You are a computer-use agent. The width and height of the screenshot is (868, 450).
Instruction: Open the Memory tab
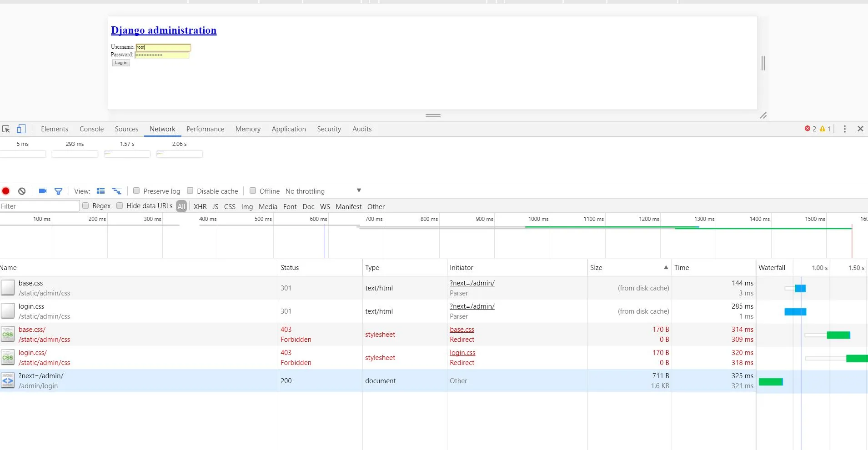(x=248, y=129)
